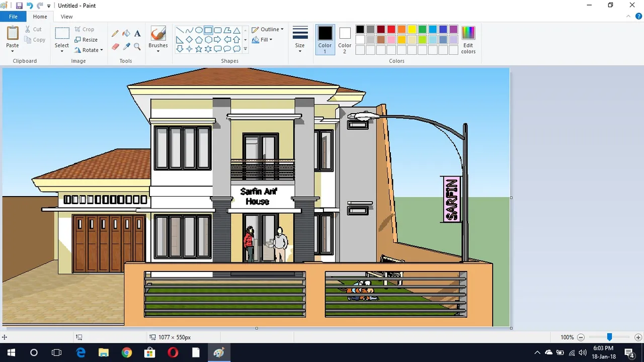Choose the Left arrow shape
Image resolution: width=644 pixels, height=362 pixels.
pos(227,40)
